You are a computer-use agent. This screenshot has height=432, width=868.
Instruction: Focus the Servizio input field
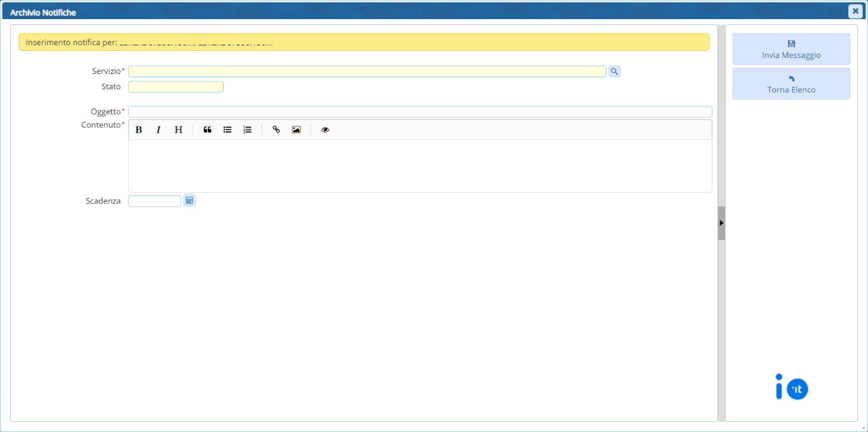coord(367,71)
